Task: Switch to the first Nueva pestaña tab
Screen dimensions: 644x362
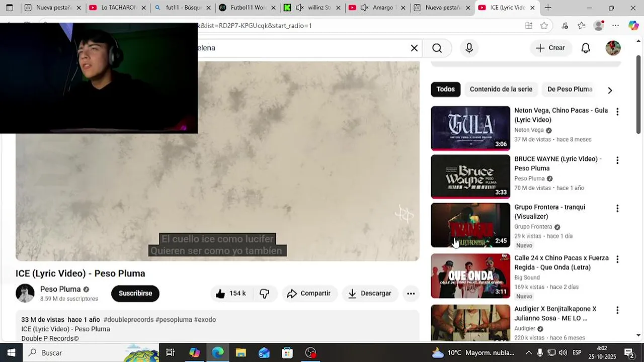Action: pyautogui.click(x=53, y=8)
